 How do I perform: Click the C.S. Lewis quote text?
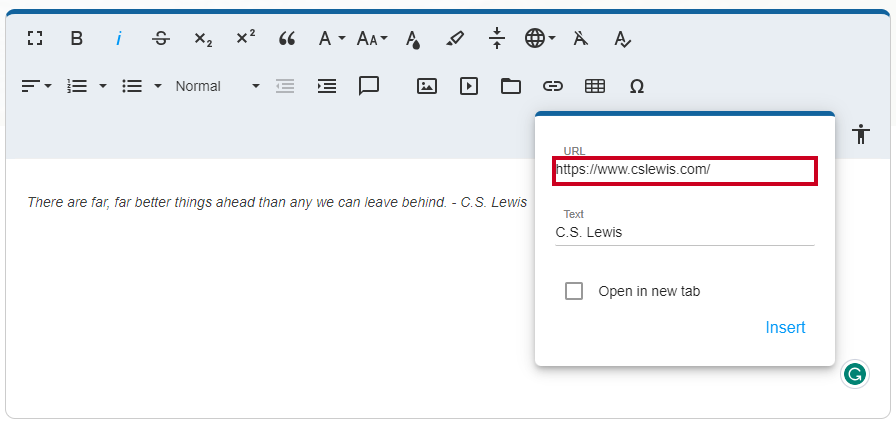(x=277, y=202)
